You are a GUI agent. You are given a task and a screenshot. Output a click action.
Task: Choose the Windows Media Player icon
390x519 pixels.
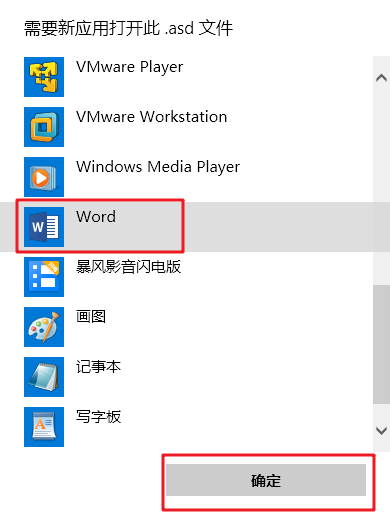(44, 177)
